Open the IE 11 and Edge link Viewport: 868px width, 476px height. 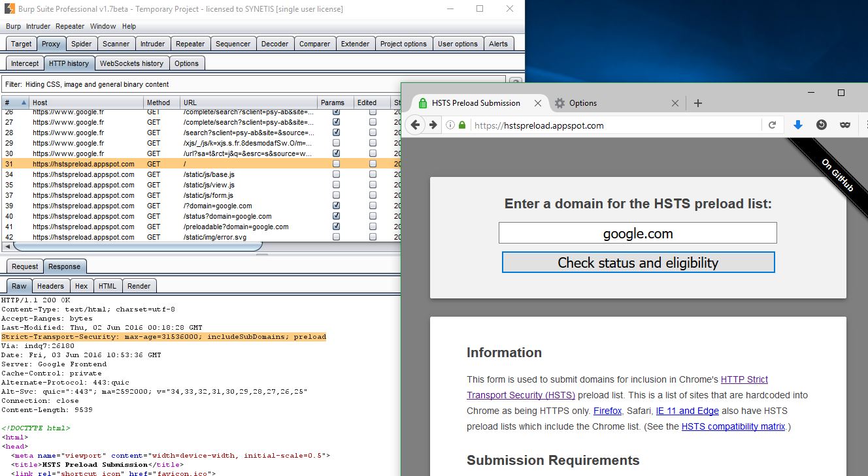tap(687, 411)
